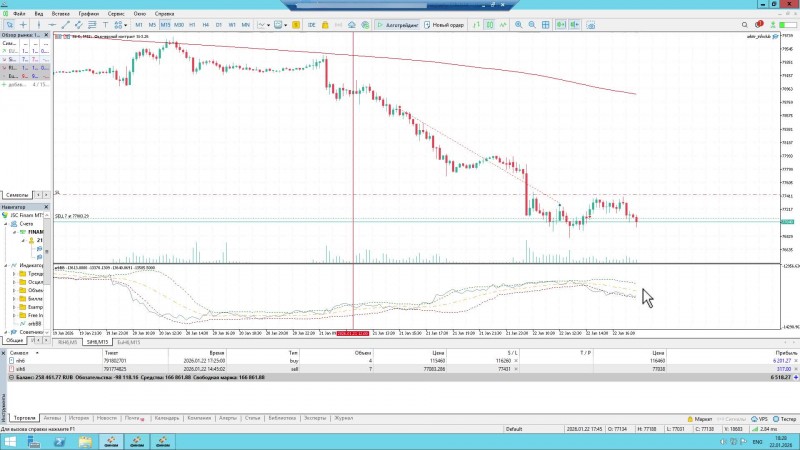Open the История terminal tab
This screenshot has width=800, height=450.
(79, 418)
